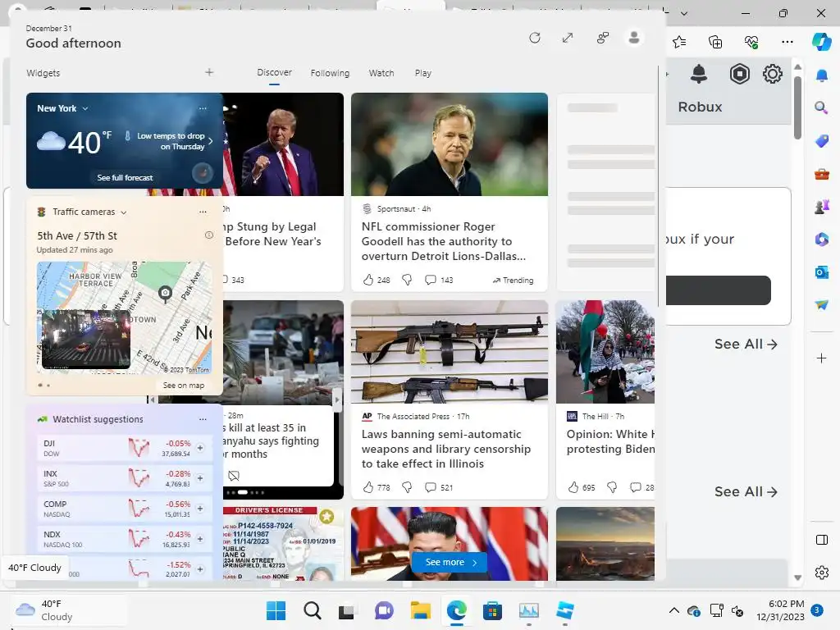840x630 pixels.
Task: Open Traffic cameras widget more options
Action: pyautogui.click(x=203, y=212)
